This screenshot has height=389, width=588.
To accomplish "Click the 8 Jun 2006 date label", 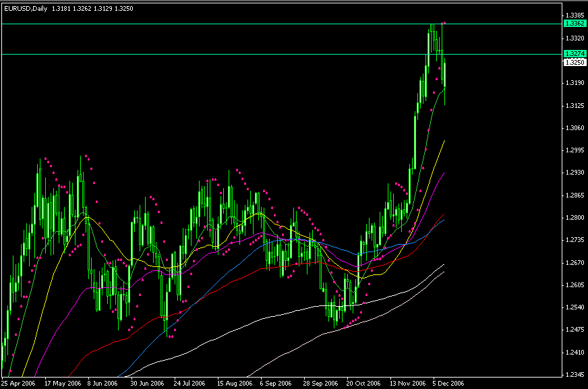I will 102,384.
